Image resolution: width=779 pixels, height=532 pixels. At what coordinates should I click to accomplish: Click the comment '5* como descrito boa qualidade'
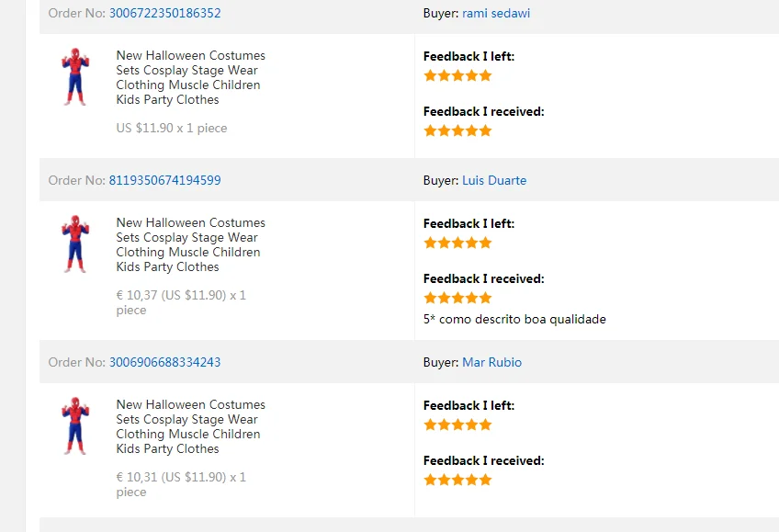point(514,319)
